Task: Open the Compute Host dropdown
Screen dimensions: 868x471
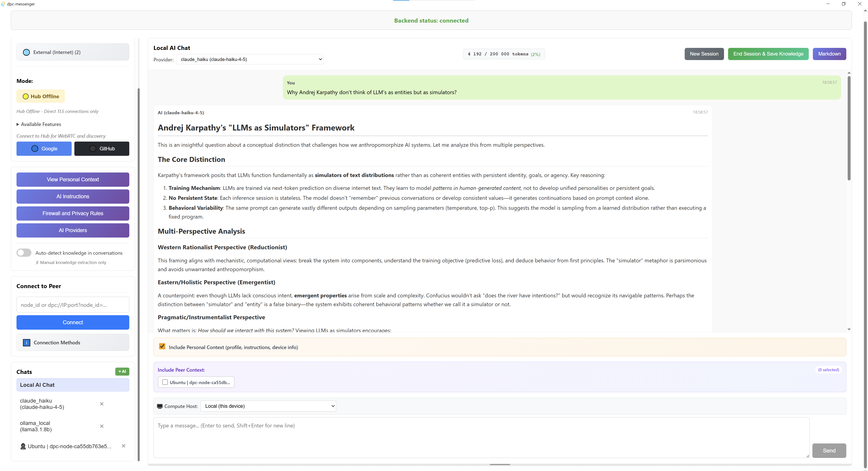Action: pos(268,406)
